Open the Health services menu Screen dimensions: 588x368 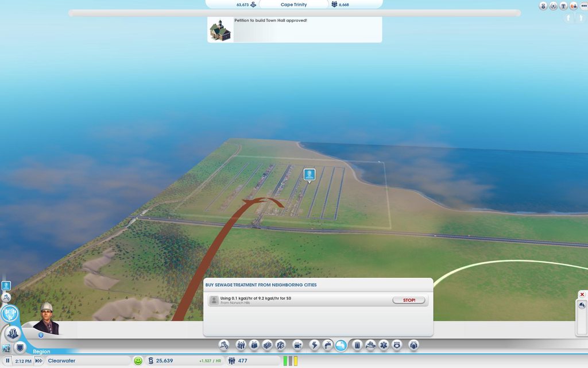pos(384,345)
